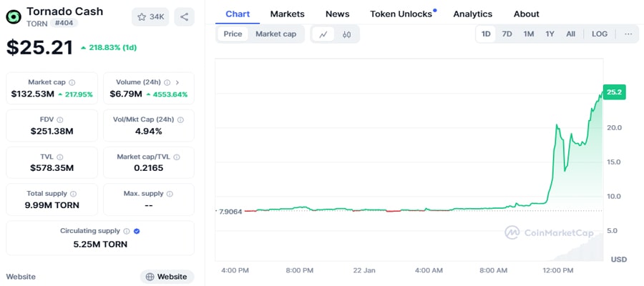This screenshot has width=644, height=286.
Task: Show Total supply info icon
Action: pyautogui.click(x=73, y=194)
